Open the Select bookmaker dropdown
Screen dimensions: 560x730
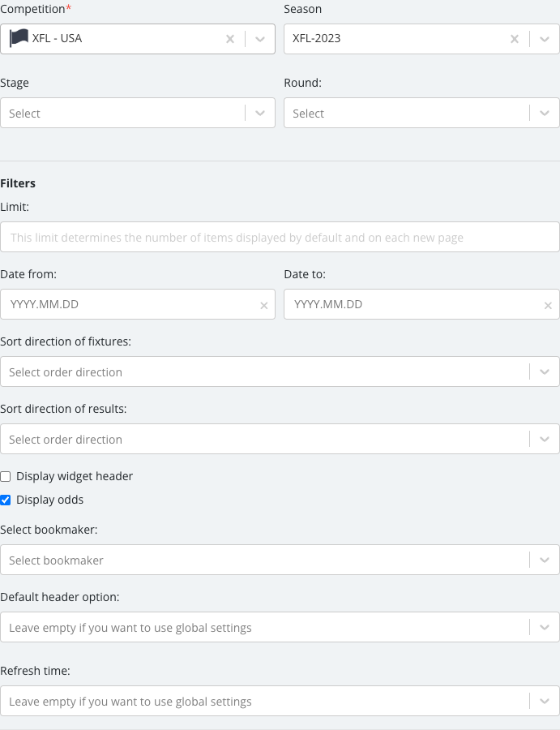click(280, 560)
